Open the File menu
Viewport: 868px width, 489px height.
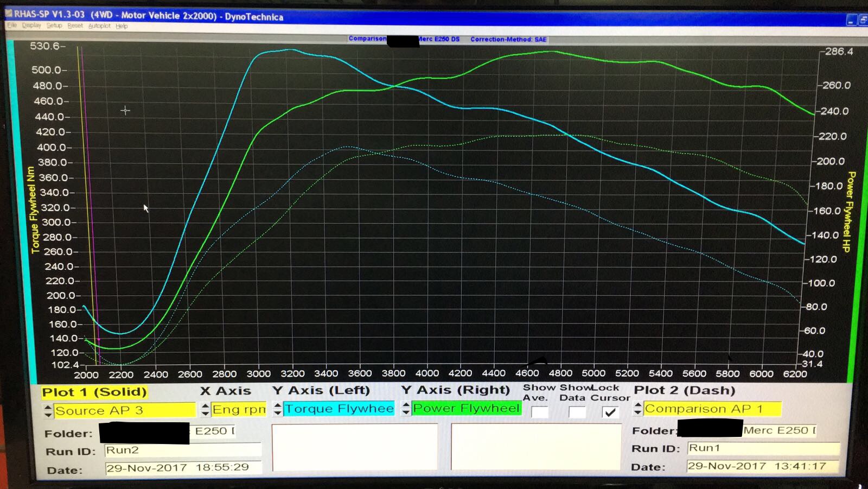tap(12, 26)
